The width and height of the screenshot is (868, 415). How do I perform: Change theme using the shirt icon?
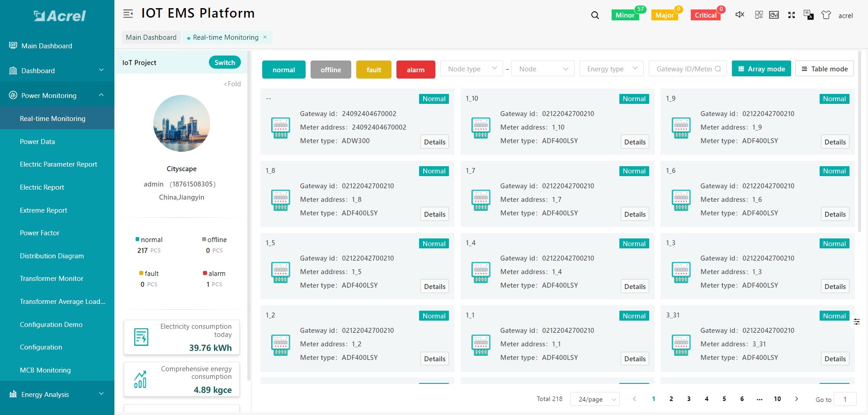(x=826, y=15)
